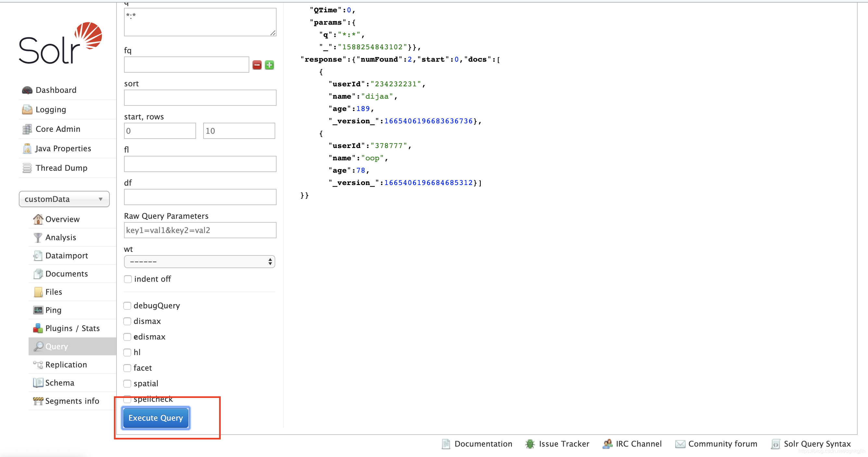The height and width of the screenshot is (457, 868).
Task: Open the Solr Query Syntax link
Action: [817, 444]
